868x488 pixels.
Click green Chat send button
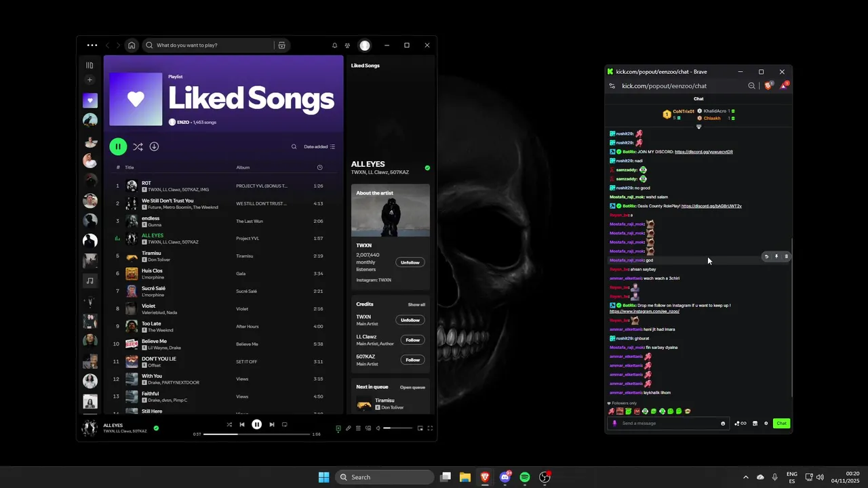point(782,424)
